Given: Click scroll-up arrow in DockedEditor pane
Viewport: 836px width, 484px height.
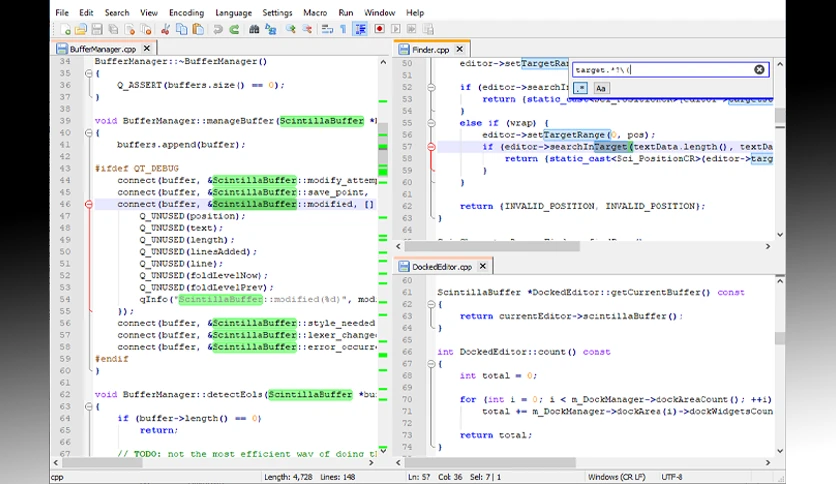Looking at the screenshot, I should [780, 281].
